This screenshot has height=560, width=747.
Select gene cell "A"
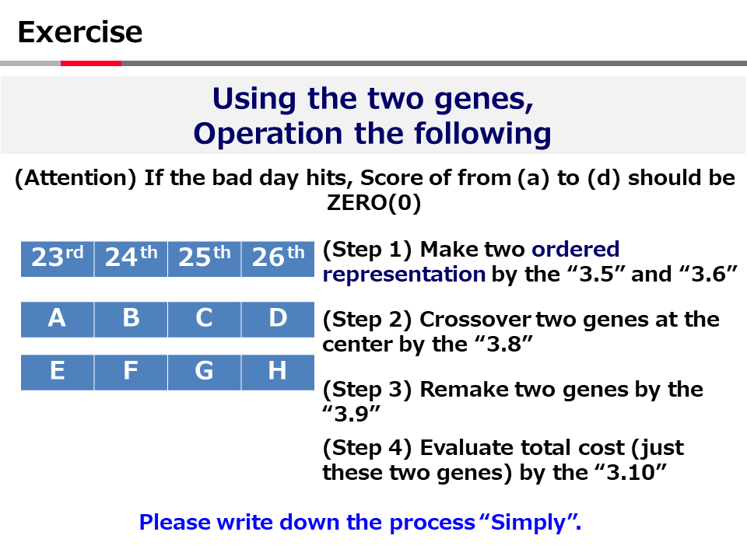[57, 319]
